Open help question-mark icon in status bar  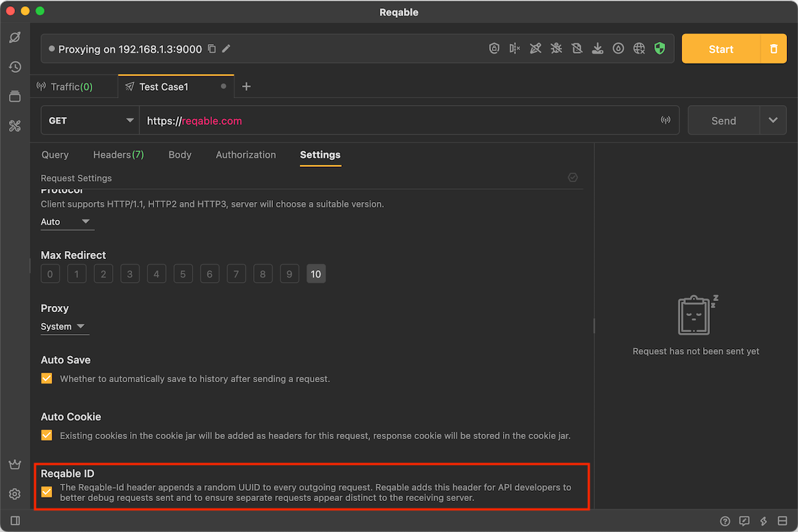coord(724,521)
